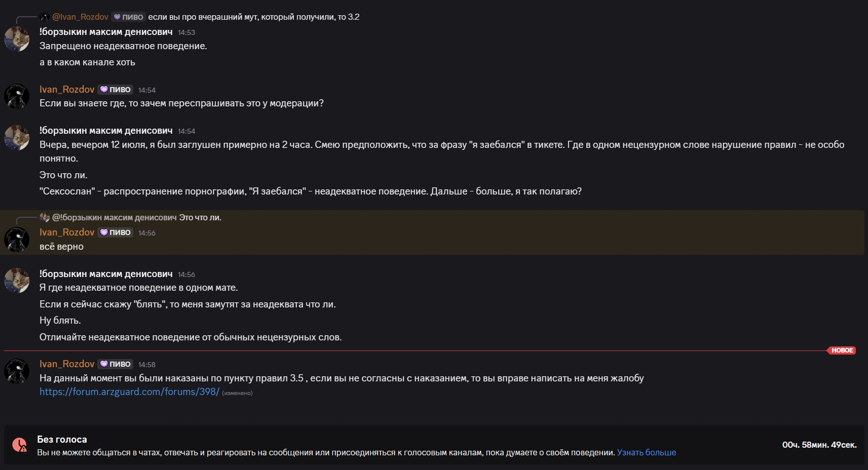Click the @Ivan_Rozdov mention in the top reply preview
This screenshot has width=868, height=470.
(80, 17)
